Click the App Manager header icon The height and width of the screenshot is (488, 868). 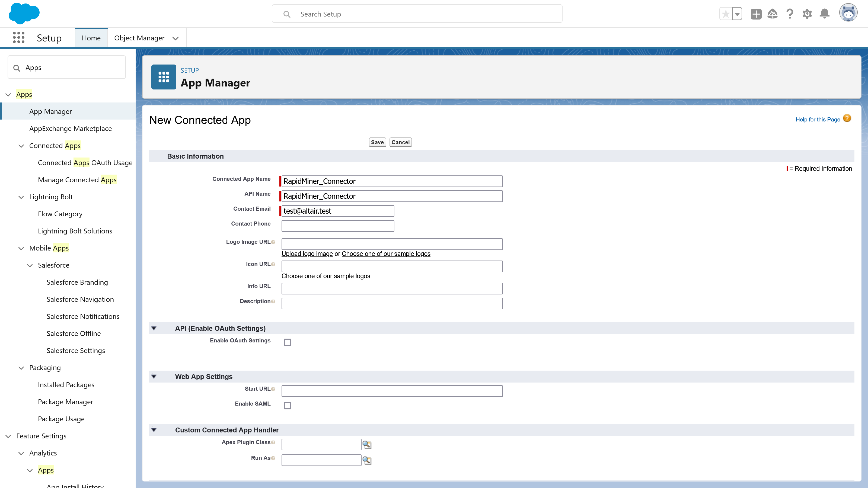click(163, 77)
